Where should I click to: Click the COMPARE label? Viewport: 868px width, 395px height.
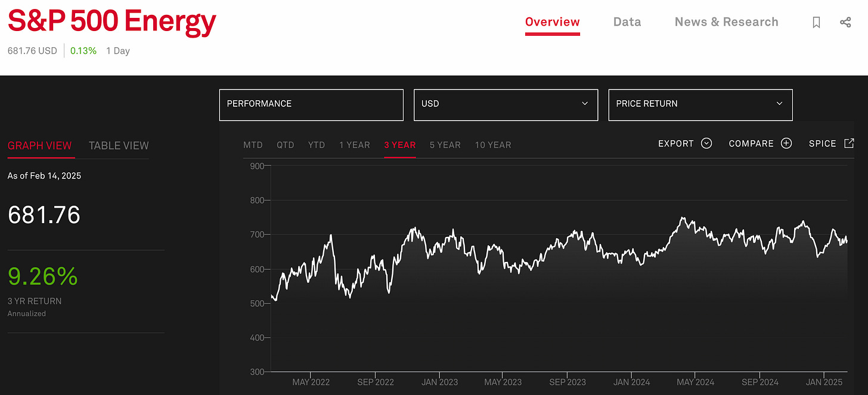click(751, 144)
